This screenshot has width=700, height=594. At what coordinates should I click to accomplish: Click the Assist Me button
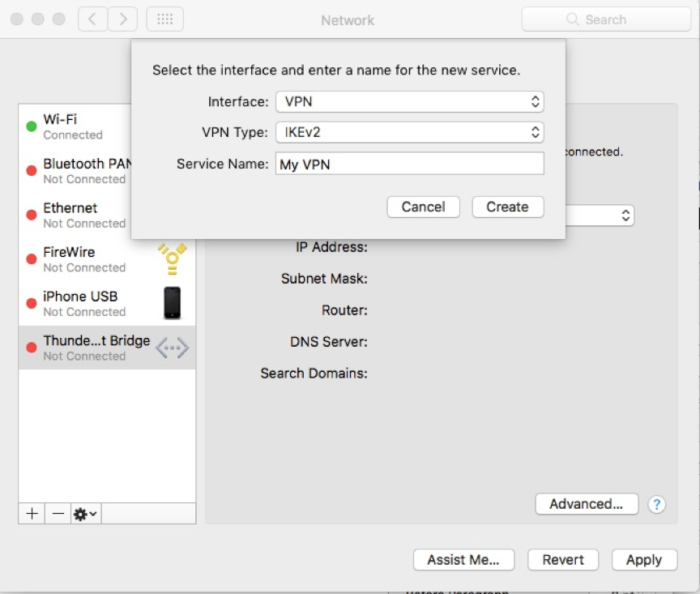(463, 560)
